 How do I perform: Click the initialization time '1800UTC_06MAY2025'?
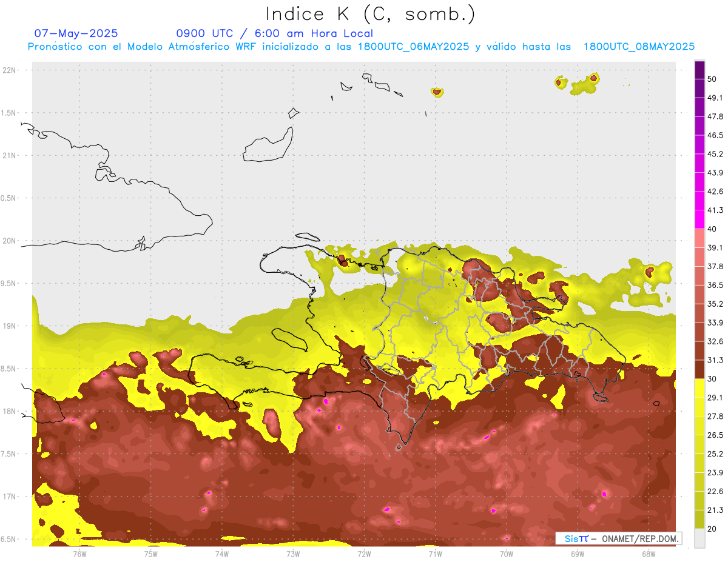413,47
